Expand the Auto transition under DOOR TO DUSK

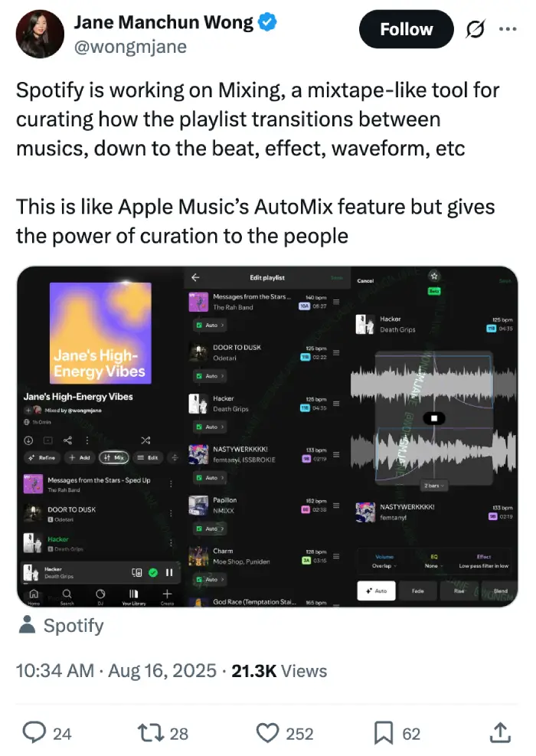[x=210, y=375]
